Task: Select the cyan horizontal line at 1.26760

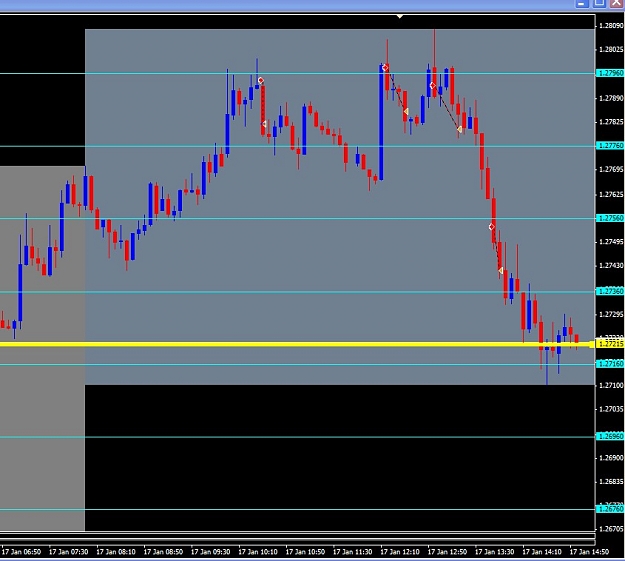Action: [297, 509]
